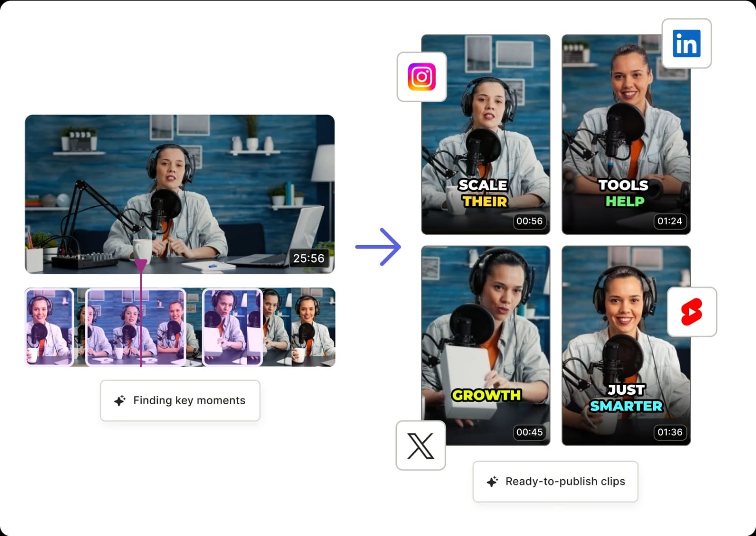Click the LinkedIn logo badge

coord(687,43)
